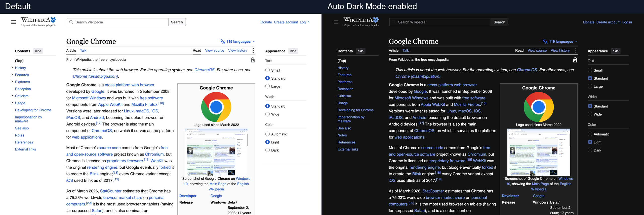The image size is (644, 215).
Task: Click the Wikipedia logo in the dark mode panel
Action: click(361, 22)
